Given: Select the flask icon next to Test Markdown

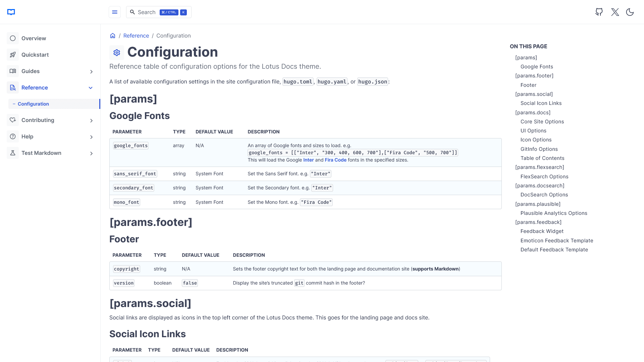Looking at the screenshot, I should pyautogui.click(x=13, y=153).
